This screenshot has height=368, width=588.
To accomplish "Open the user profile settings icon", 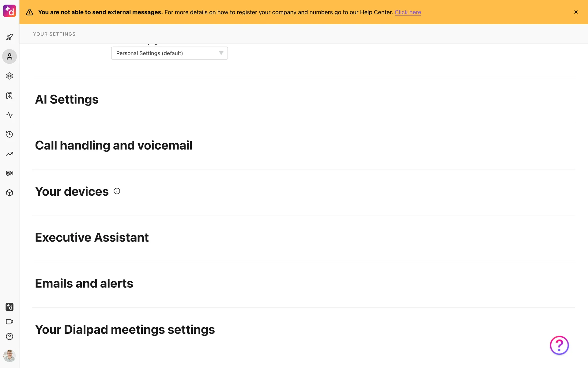I will tap(9, 57).
